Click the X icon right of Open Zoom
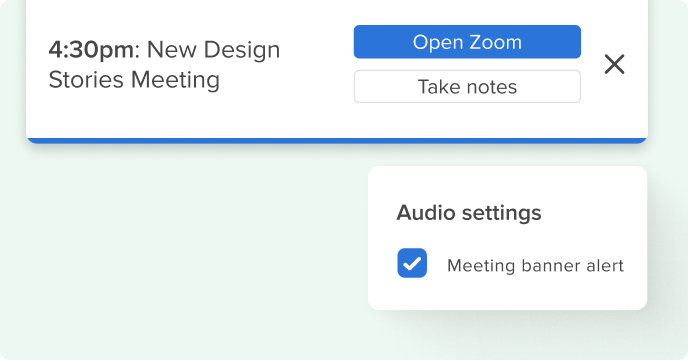The image size is (688, 360). 614,64
